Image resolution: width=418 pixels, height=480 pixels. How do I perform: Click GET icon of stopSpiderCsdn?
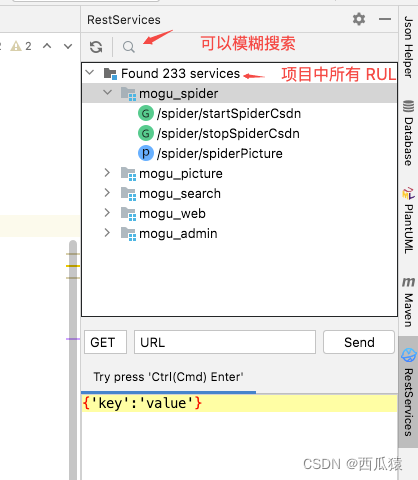[x=146, y=133]
